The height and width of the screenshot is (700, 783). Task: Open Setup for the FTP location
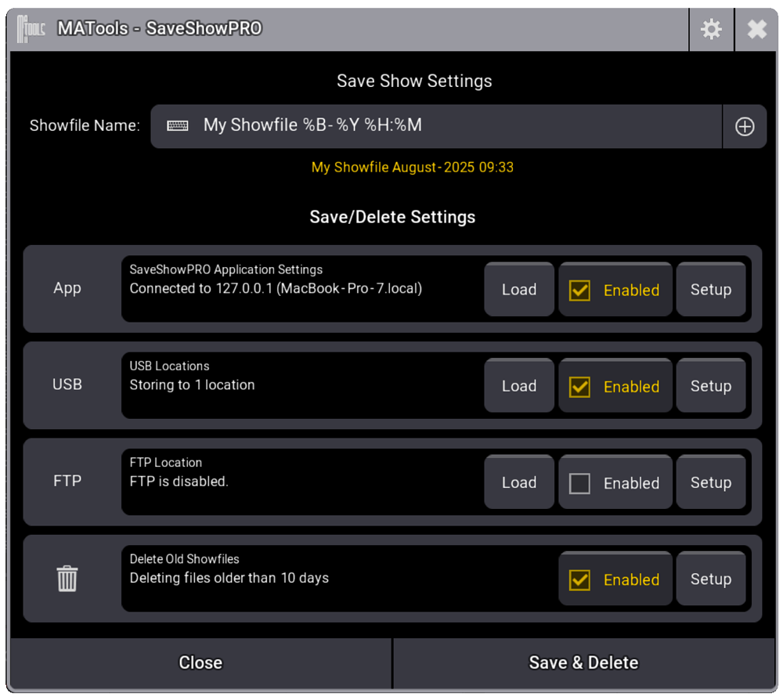711,482
